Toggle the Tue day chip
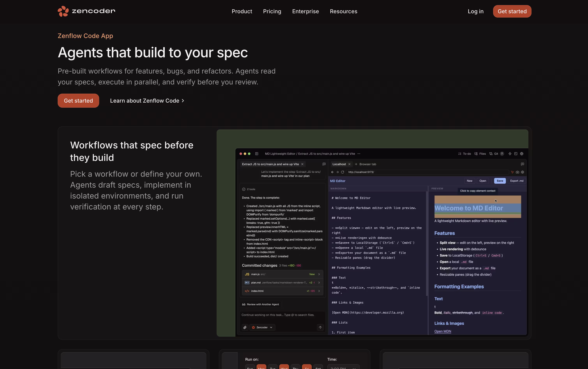 pyautogui.click(x=273, y=367)
